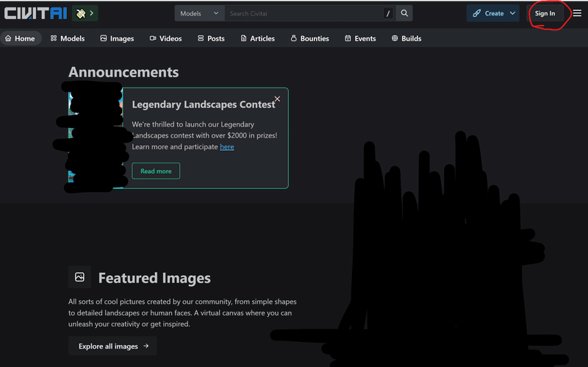This screenshot has width=588, height=367.
Task: Open the badge dropdown next to the logo
Action: [x=85, y=13]
